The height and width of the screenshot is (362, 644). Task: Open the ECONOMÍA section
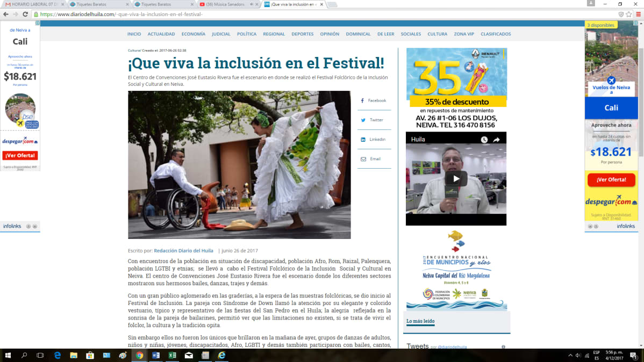pos(193,34)
